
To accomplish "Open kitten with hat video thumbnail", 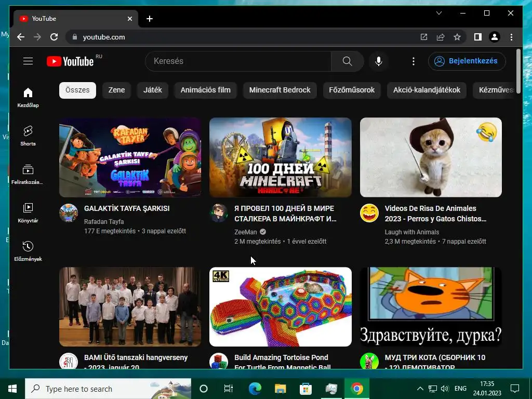I will (x=431, y=157).
